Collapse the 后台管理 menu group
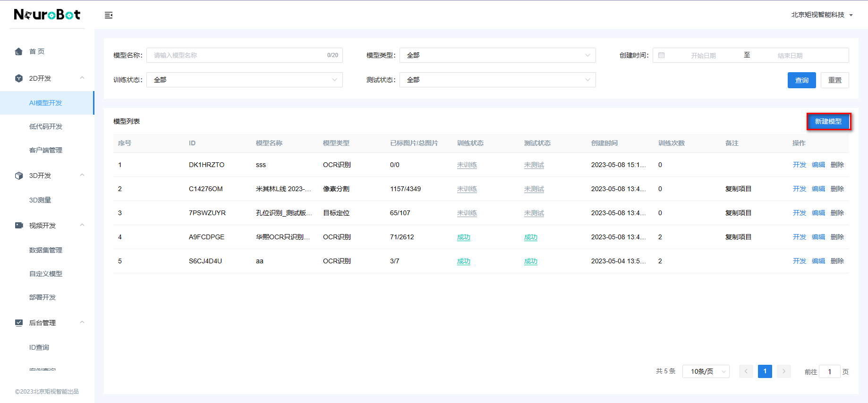The height and width of the screenshot is (403, 868). [82, 322]
